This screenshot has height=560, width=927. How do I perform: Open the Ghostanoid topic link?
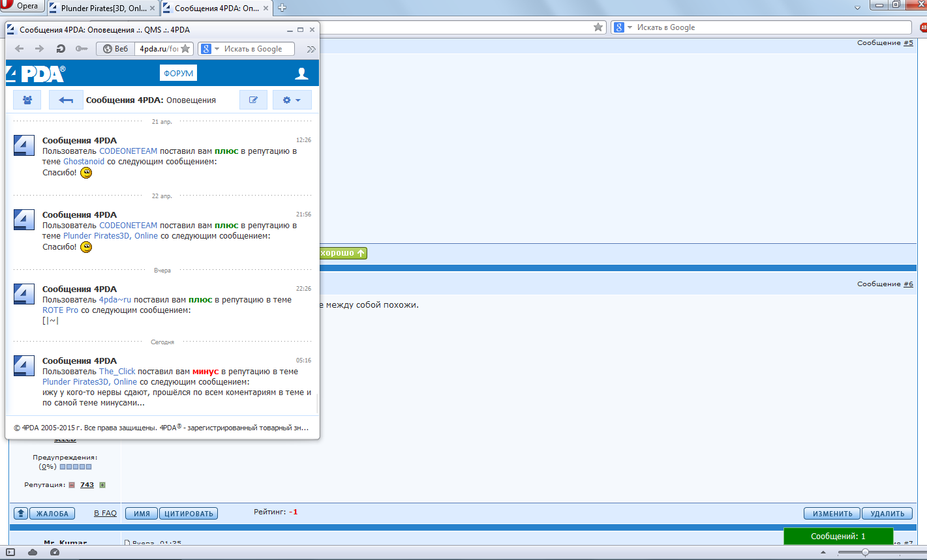tap(84, 162)
